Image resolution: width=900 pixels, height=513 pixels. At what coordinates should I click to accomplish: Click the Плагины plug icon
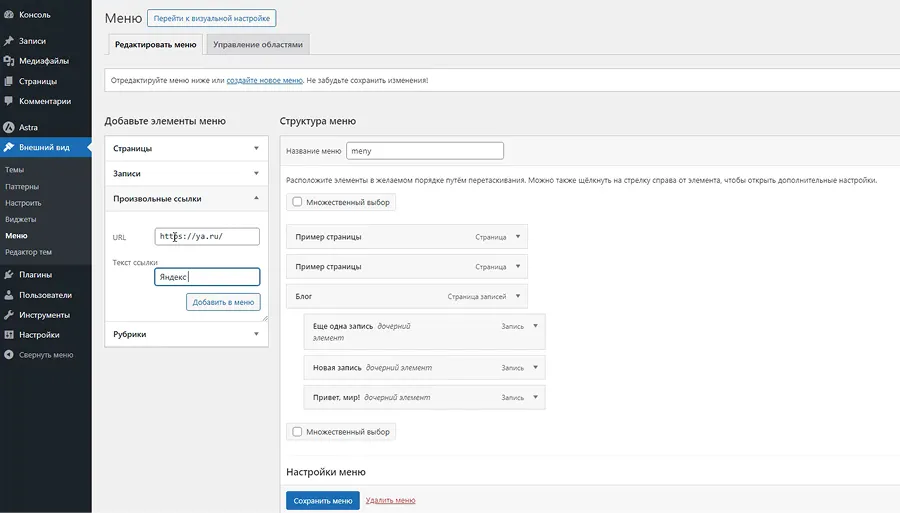[x=9, y=274]
